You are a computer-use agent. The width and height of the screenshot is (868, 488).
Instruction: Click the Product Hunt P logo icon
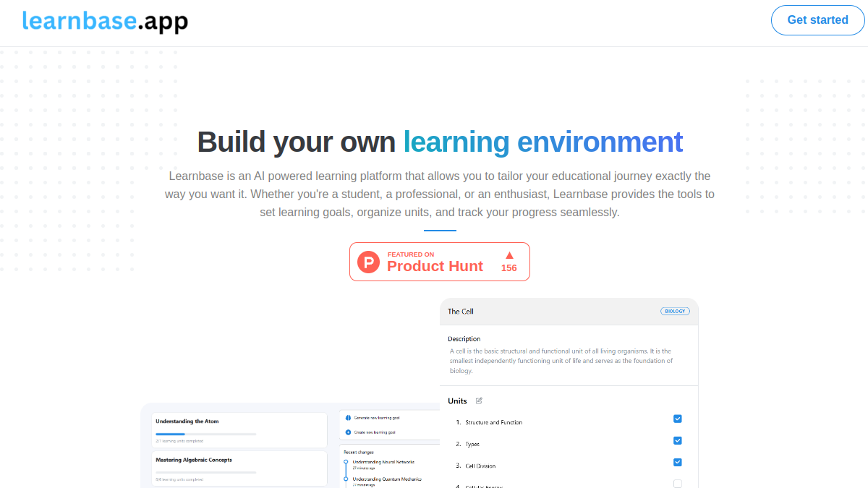(369, 262)
